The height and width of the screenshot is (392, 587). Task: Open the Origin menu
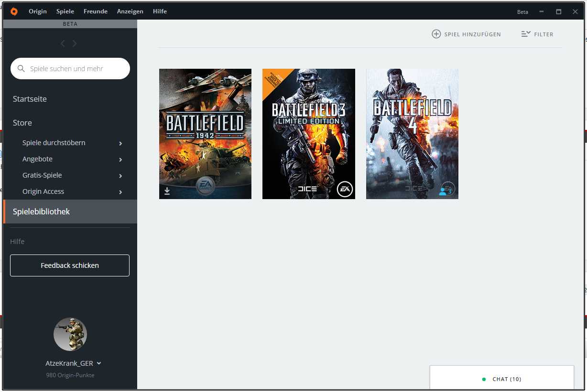(38, 11)
